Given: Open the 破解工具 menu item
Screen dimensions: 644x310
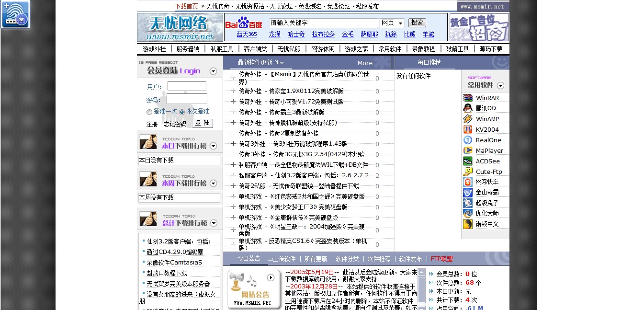Looking at the screenshot, I should click(457, 49).
